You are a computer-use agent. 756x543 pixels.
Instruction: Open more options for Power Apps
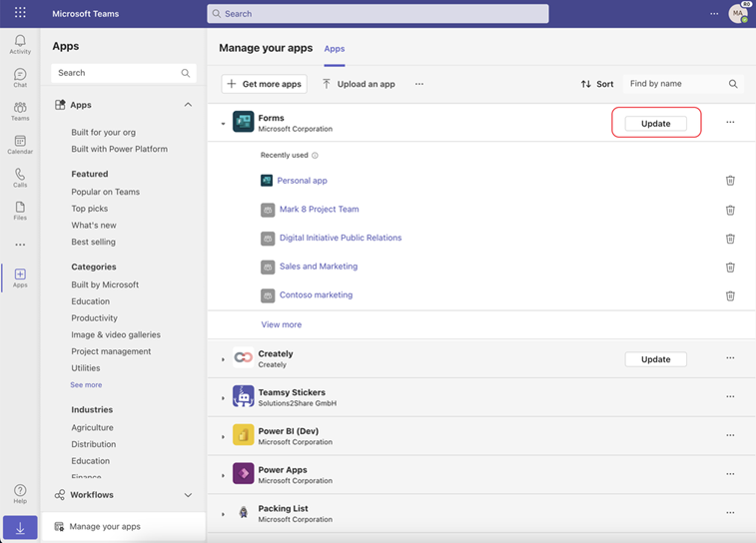pos(730,474)
